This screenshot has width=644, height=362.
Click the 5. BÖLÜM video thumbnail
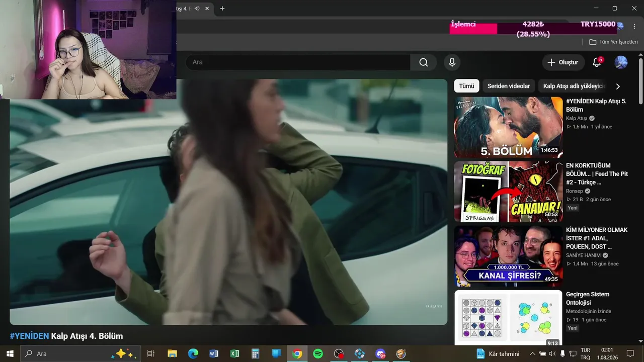pos(508,127)
